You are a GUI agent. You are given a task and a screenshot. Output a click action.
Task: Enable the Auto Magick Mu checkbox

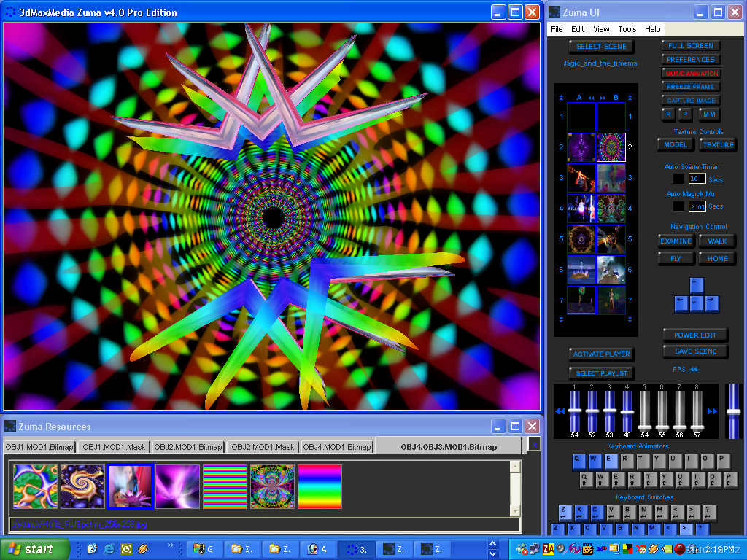tap(678, 206)
